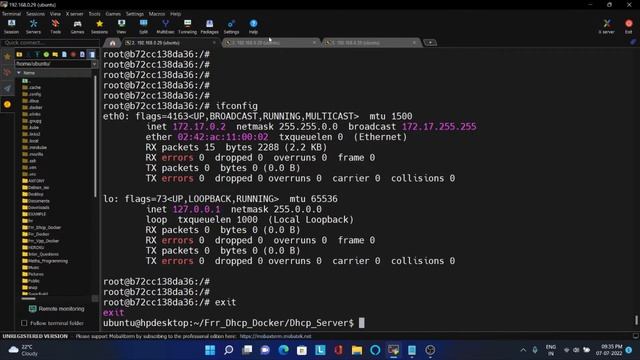Click the red delete icon in file browser toolbar
The height and width of the screenshot is (360, 640).
(x=73, y=54)
